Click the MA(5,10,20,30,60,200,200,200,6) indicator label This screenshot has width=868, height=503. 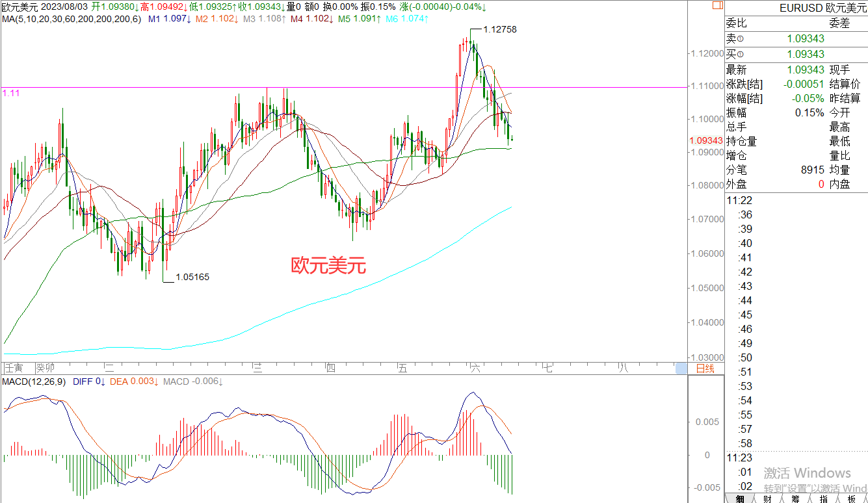71,19
